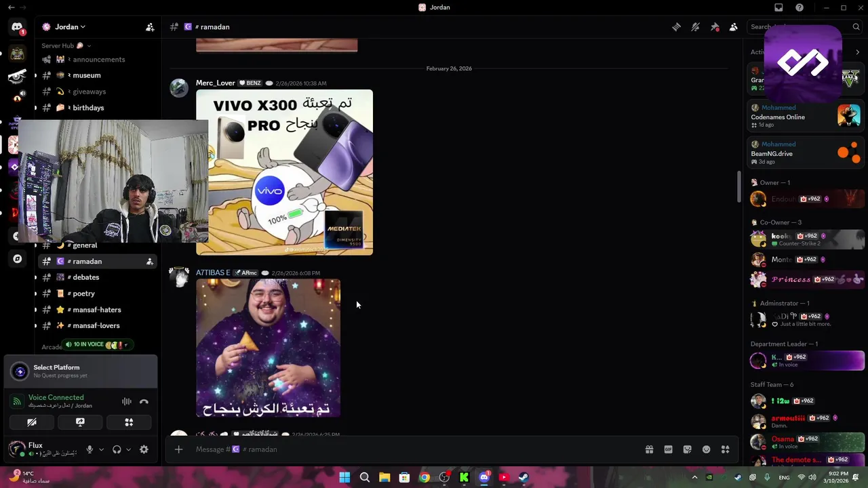
Task: Open the museum channel
Action: coord(99,75)
